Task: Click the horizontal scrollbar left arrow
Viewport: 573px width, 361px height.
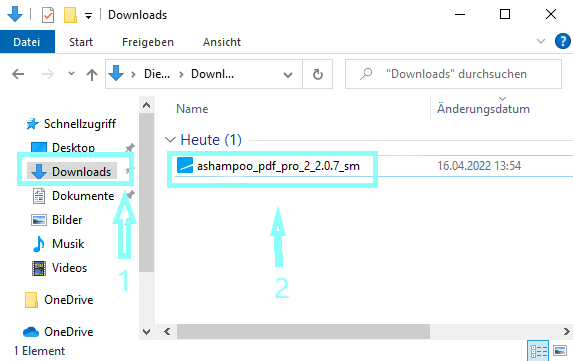Action: [167, 331]
